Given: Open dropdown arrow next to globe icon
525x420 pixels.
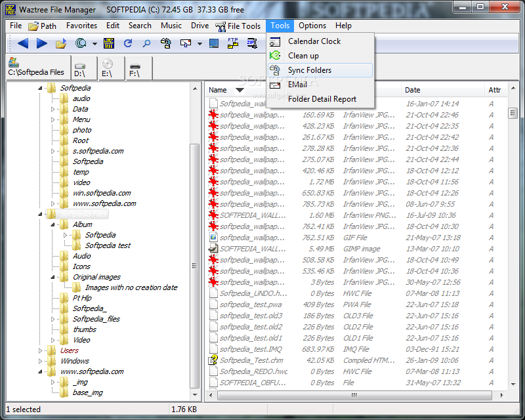Looking at the screenshot, I should pos(94,43).
